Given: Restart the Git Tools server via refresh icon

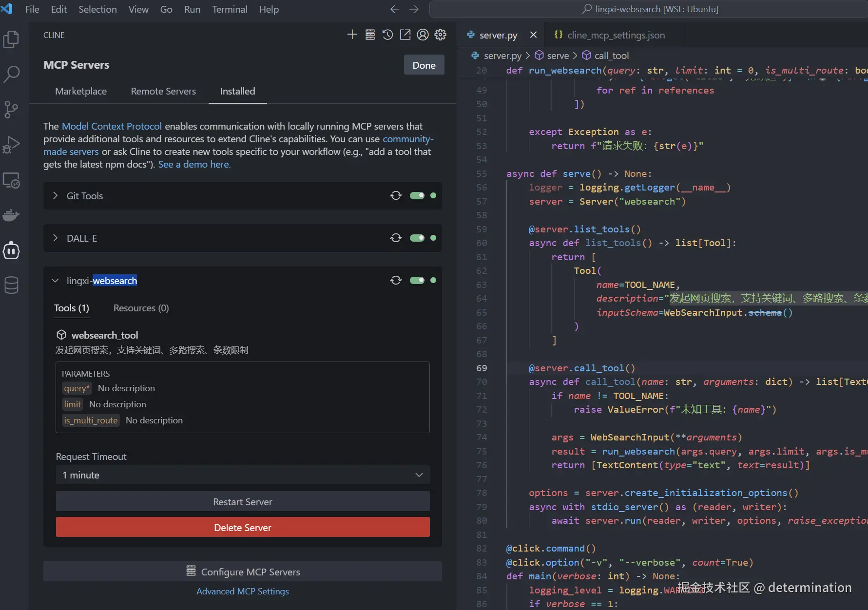Looking at the screenshot, I should pyautogui.click(x=396, y=195).
